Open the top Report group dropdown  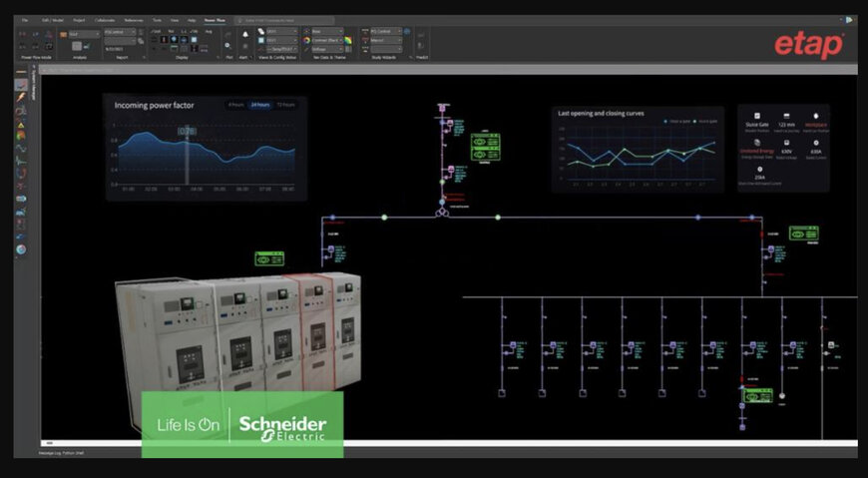(120, 32)
